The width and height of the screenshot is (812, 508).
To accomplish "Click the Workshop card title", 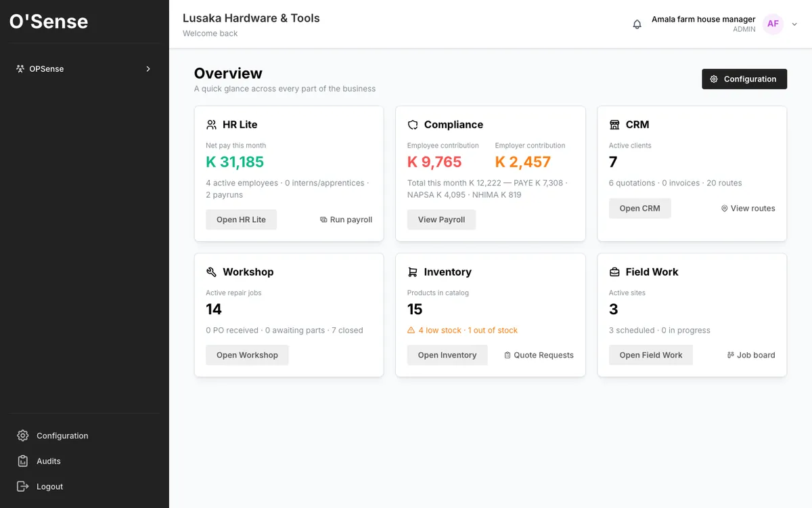I will click(248, 272).
